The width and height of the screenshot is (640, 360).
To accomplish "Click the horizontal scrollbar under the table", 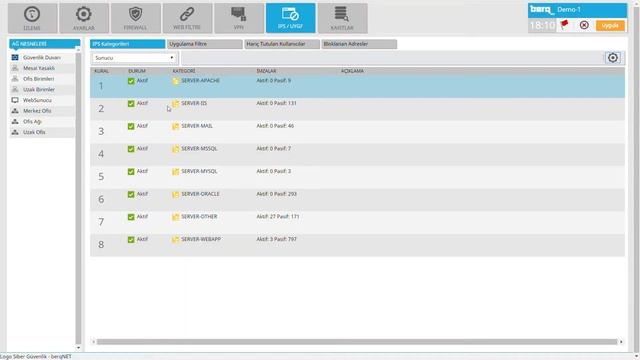I will click(x=357, y=342).
